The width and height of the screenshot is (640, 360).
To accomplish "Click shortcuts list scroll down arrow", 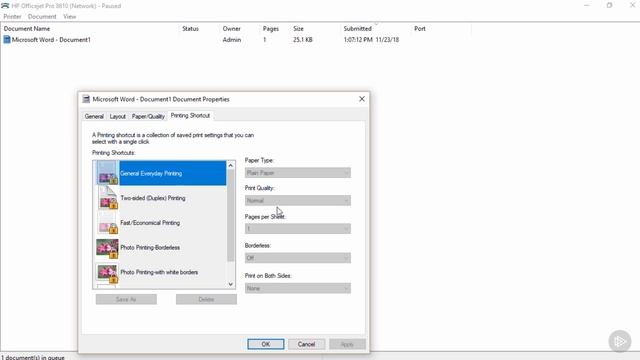I will point(231,284).
